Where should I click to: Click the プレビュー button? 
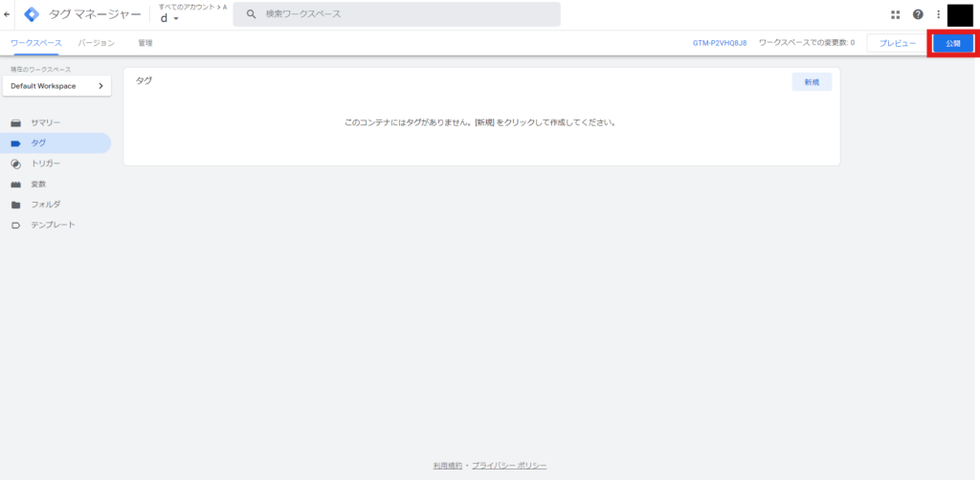(897, 43)
